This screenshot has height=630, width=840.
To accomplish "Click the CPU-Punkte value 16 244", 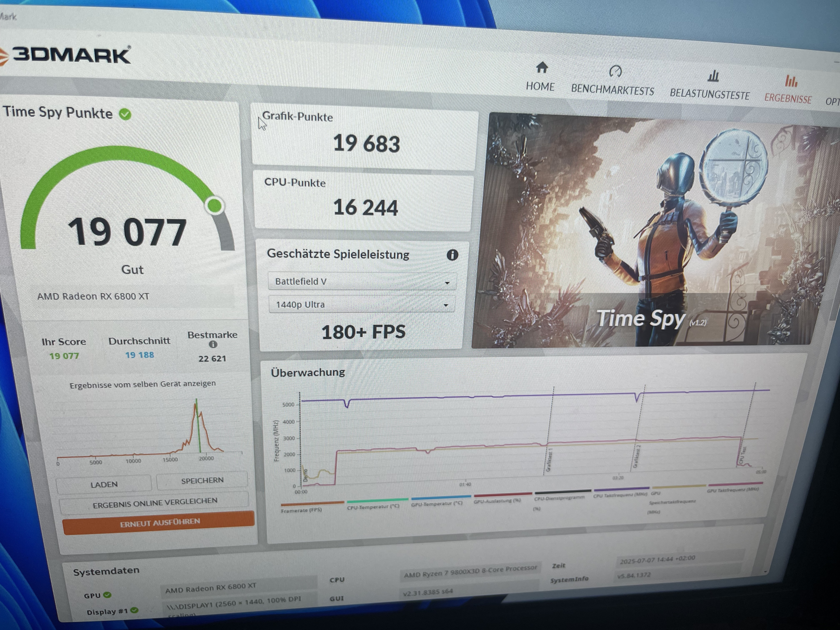I will coord(365,208).
